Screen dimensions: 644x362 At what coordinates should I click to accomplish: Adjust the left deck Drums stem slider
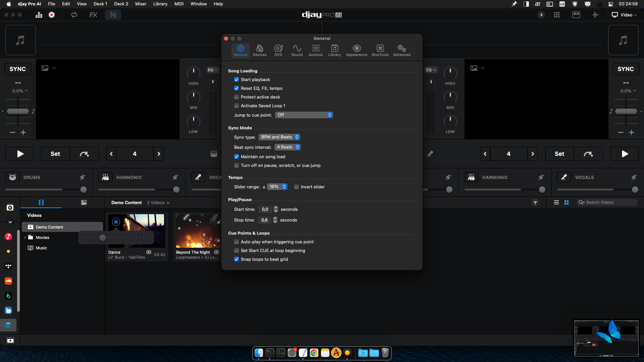coord(84,189)
